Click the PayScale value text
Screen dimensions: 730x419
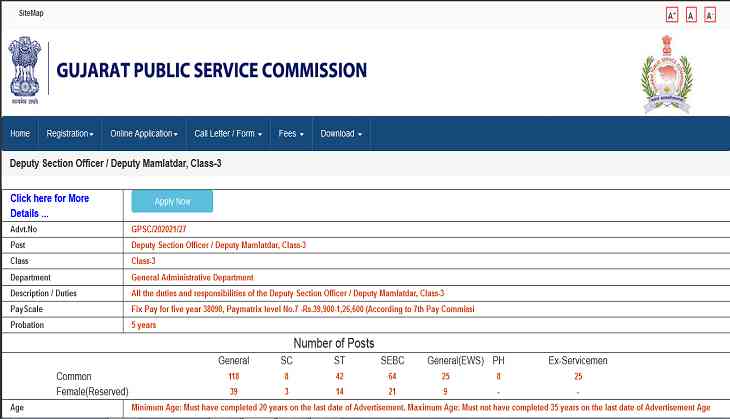click(303, 309)
